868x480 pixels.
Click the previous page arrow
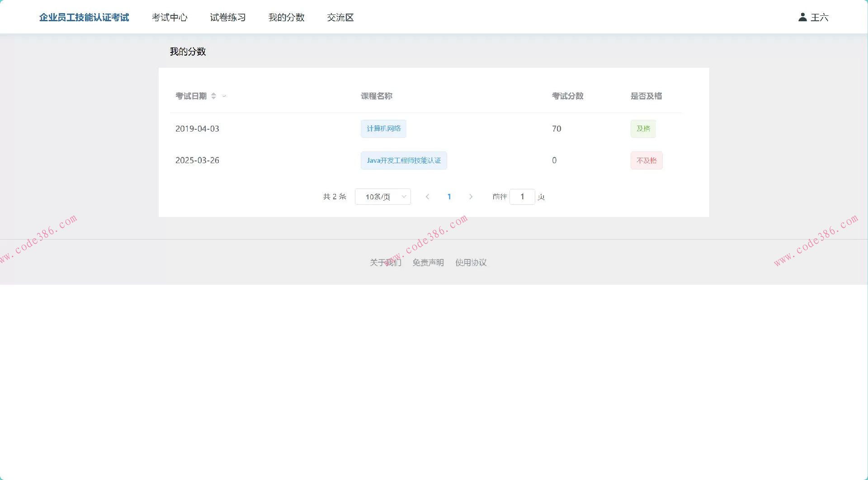[427, 197]
